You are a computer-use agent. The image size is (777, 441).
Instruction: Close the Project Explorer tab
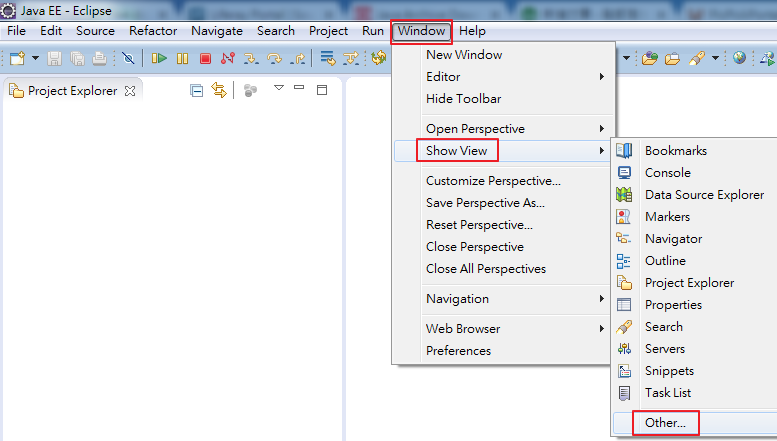(130, 91)
